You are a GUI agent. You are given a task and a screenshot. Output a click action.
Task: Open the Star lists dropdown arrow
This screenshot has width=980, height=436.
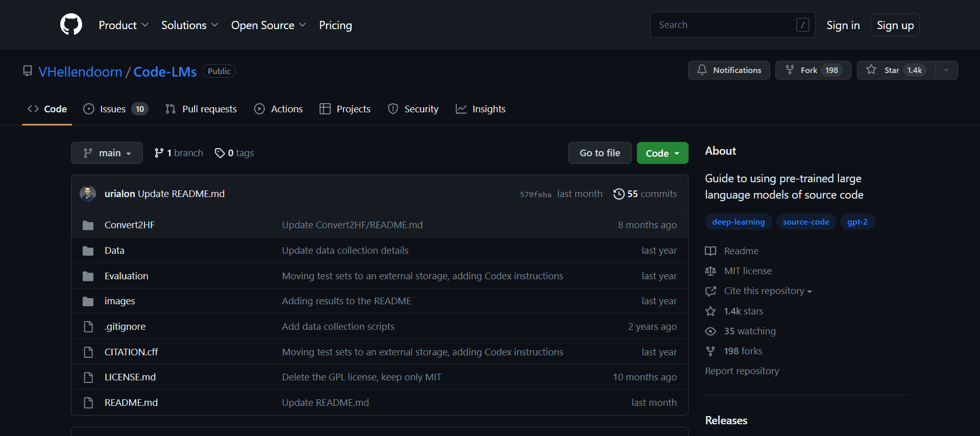click(946, 70)
